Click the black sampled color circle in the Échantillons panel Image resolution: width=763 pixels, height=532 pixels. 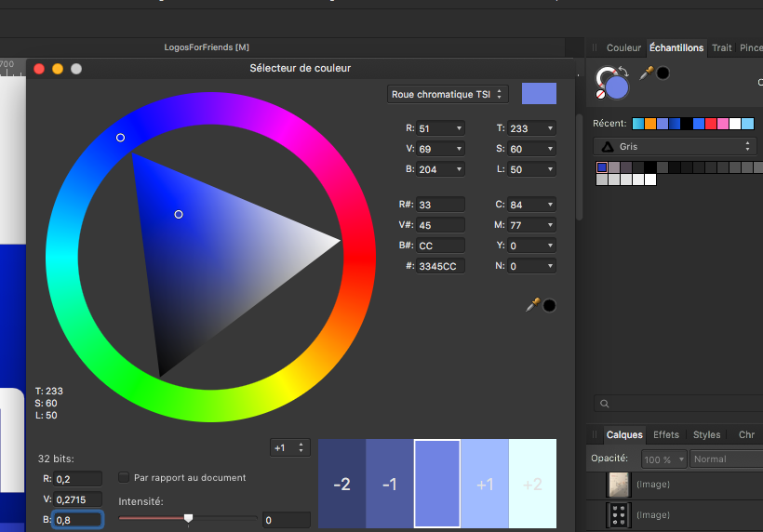click(663, 73)
